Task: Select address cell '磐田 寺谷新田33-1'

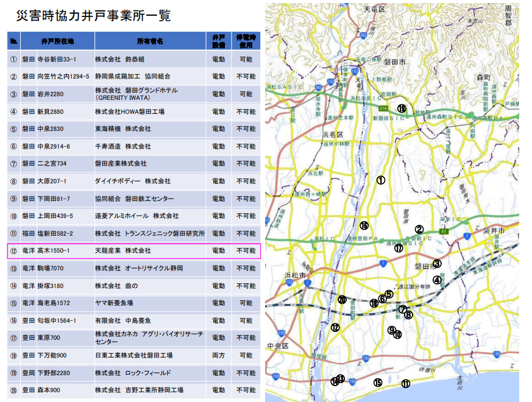Action: point(49,59)
